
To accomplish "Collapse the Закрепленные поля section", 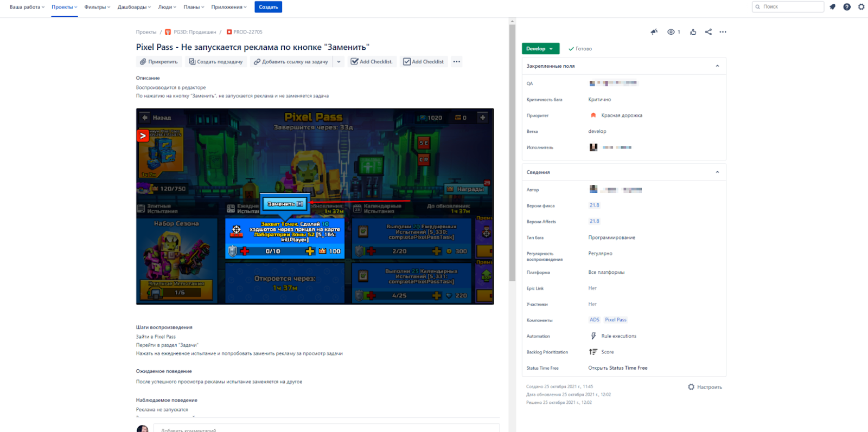I will point(717,66).
